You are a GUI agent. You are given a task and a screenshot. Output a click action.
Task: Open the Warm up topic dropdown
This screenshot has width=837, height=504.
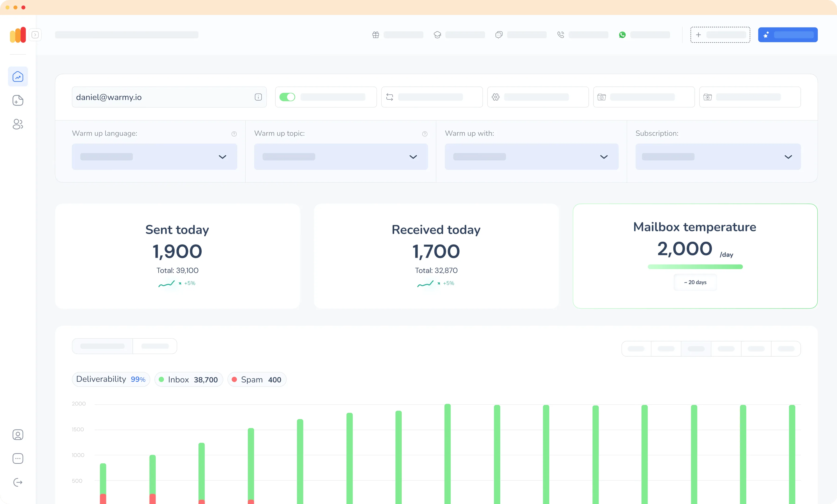click(341, 157)
